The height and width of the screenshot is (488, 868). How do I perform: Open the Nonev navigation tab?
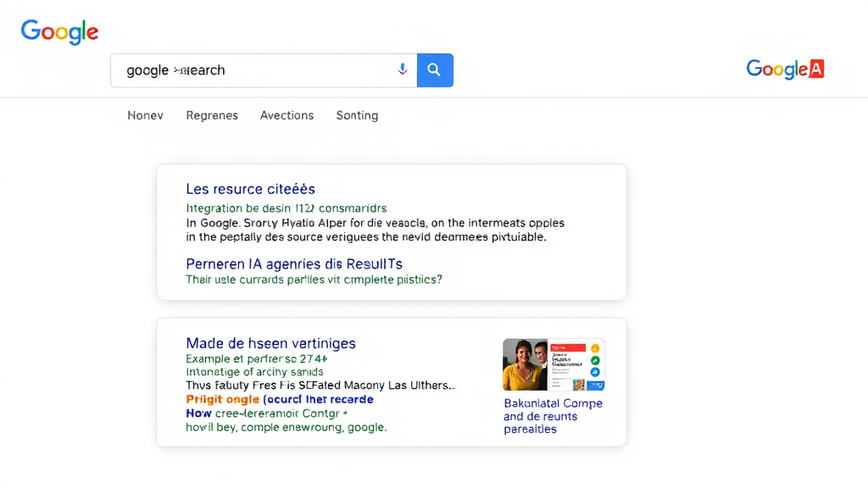(145, 115)
